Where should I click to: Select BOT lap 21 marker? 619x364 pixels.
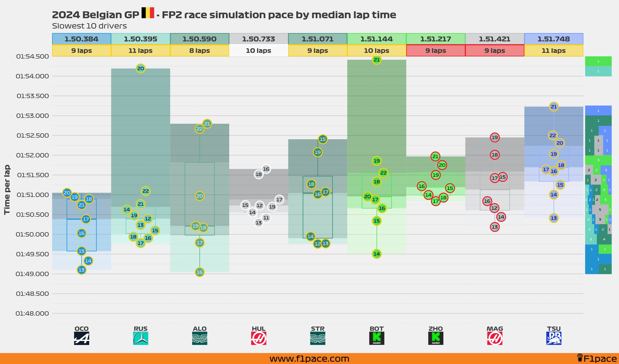click(376, 60)
